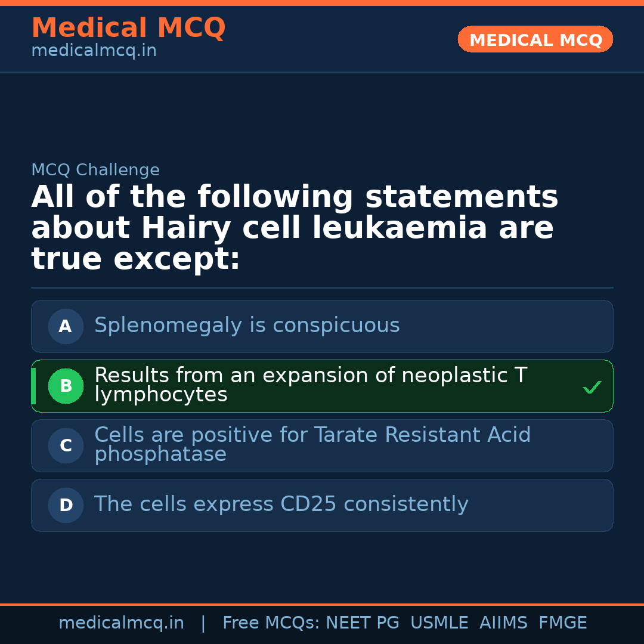The height and width of the screenshot is (644, 644).
Task: Click the letter D circle icon
Action: 66,505
